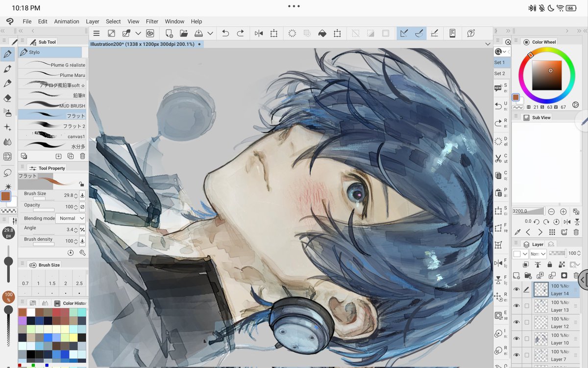The image size is (588, 368).
Task: Open the layer blend mode dropdown showing Normal
Action: [x=539, y=254]
